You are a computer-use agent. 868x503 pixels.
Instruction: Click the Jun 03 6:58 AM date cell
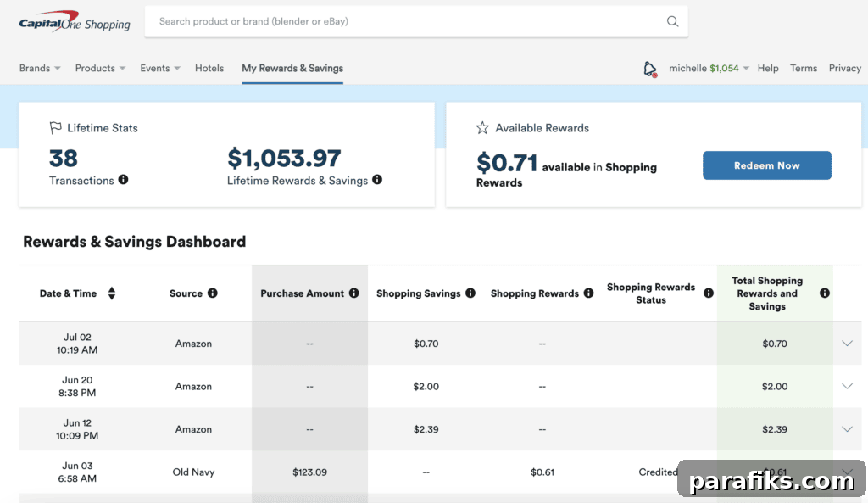(x=77, y=472)
